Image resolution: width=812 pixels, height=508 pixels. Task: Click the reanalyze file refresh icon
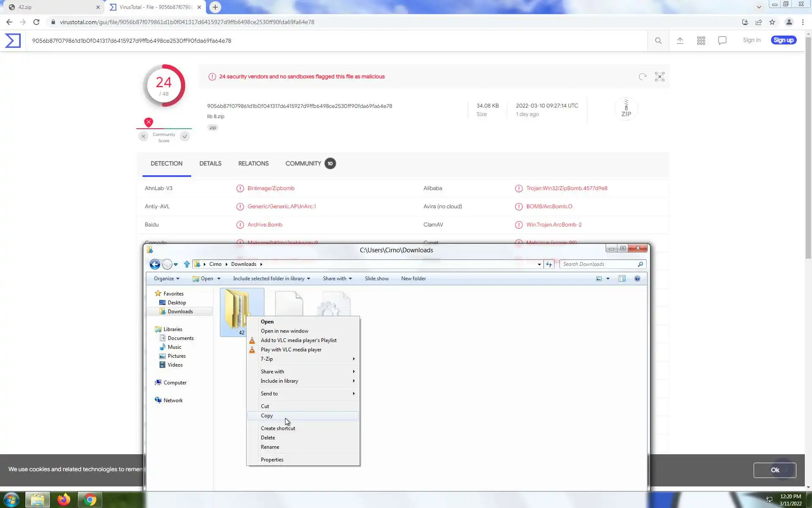[x=642, y=77]
